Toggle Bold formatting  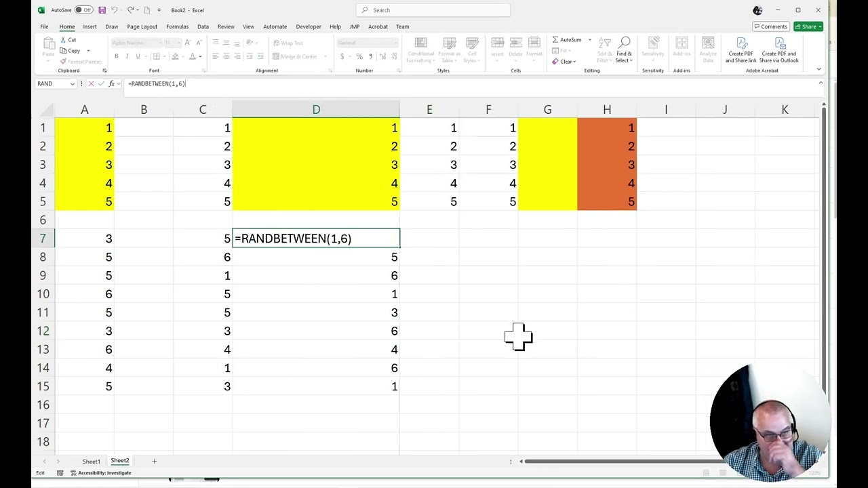tap(116, 56)
